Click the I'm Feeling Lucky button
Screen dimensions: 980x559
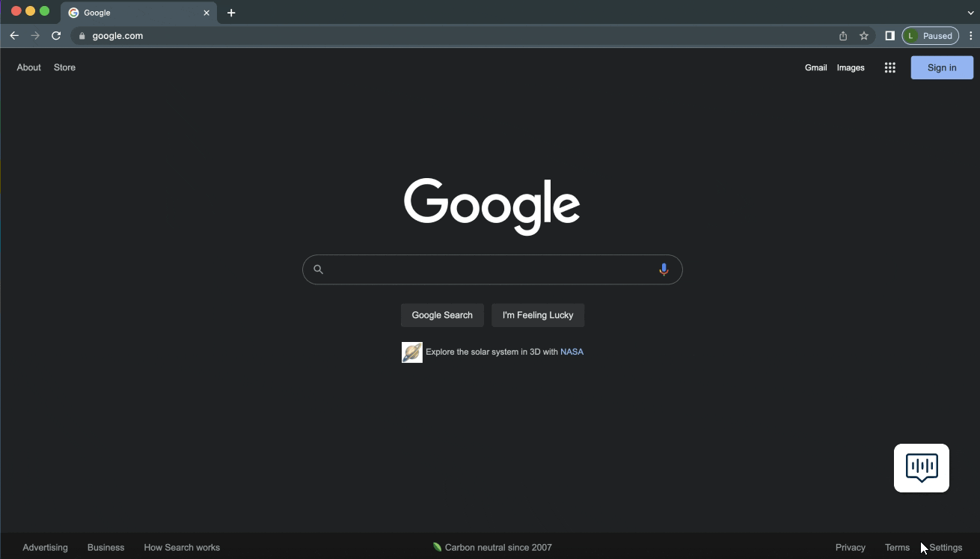(538, 315)
